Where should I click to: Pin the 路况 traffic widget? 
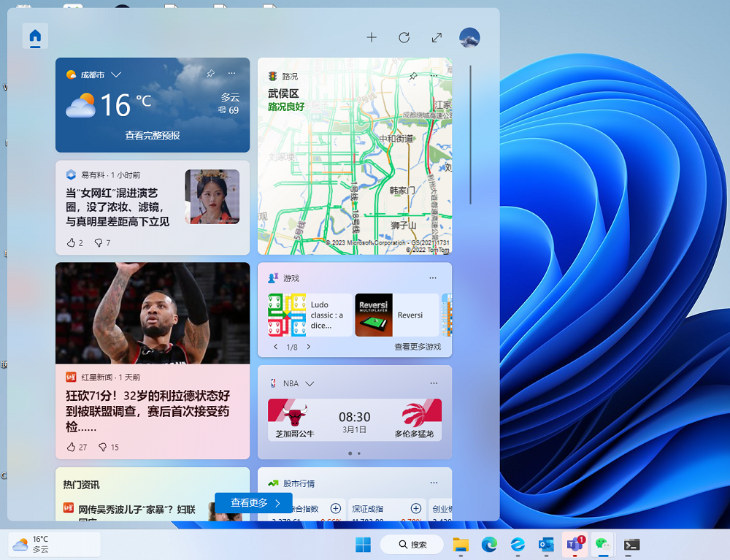coord(412,76)
